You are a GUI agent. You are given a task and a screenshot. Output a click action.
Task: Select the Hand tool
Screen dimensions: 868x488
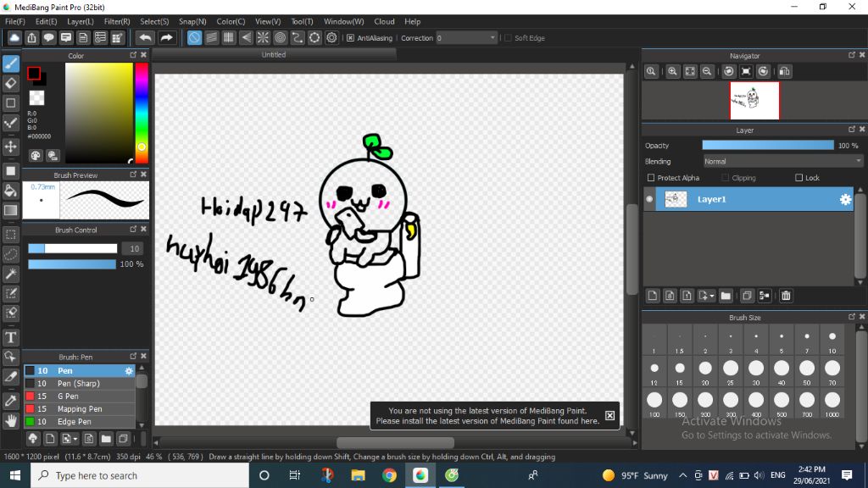click(11, 421)
